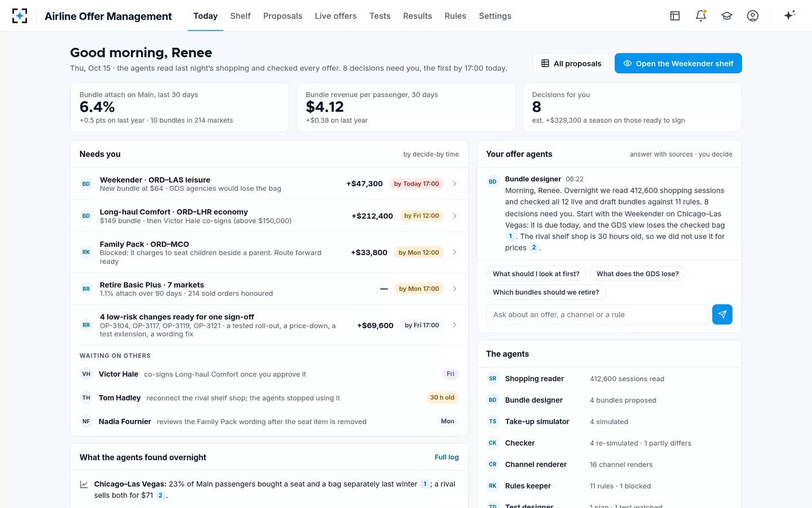Image resolution: width=812 pixels, height=508 pixels.
Task: Open the Weekender shelf
Action: click(678, 63)
